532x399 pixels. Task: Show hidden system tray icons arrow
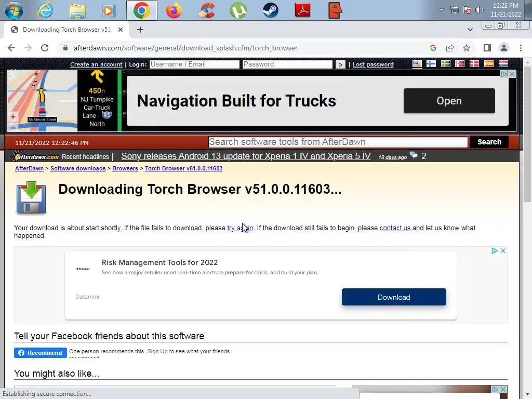pyautogui.click(x=442, y=10)
